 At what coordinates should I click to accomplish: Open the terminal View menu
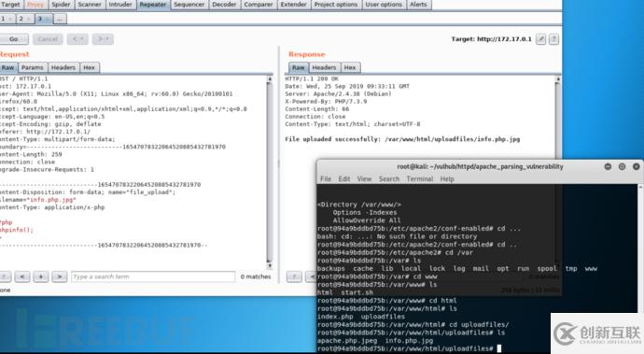click(x=364, y=178)
